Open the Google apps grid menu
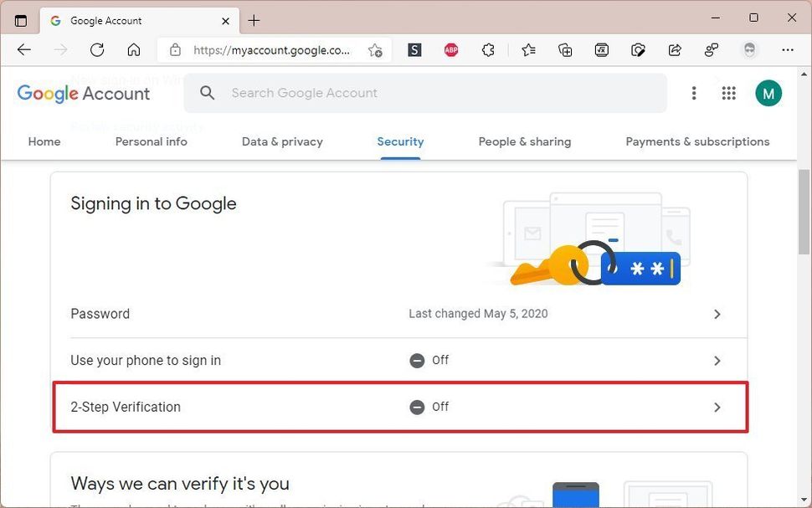Screen dimensions: 812x508 (x=728, y=93)
